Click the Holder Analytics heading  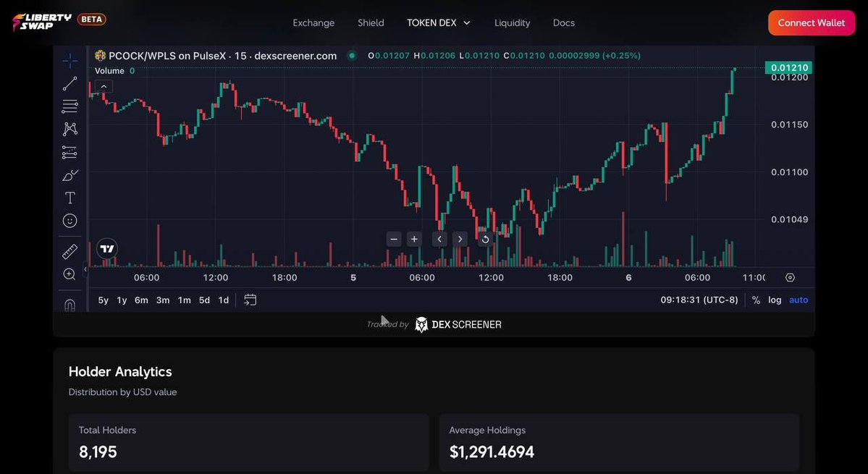120,372
